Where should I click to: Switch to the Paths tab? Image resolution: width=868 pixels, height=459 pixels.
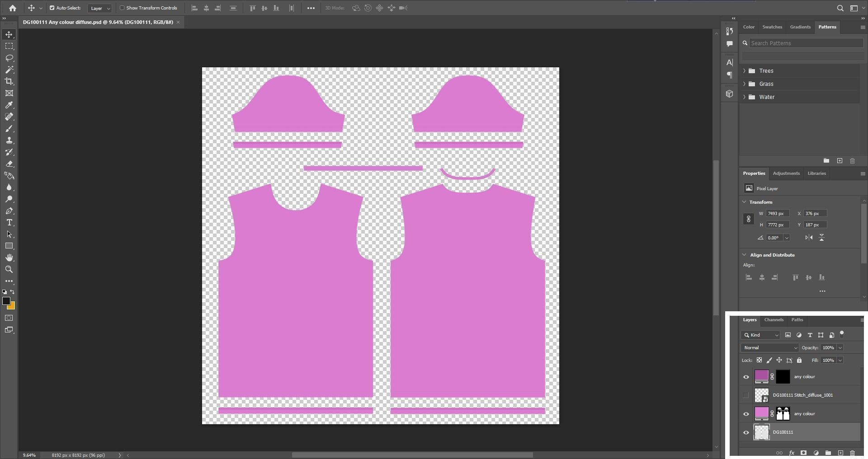pos(797,320)
